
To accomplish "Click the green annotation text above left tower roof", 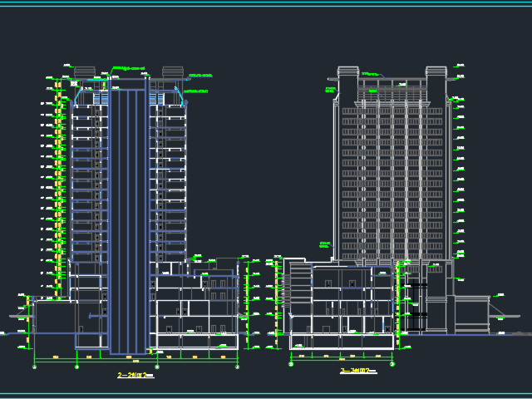I will pos(129,68).
